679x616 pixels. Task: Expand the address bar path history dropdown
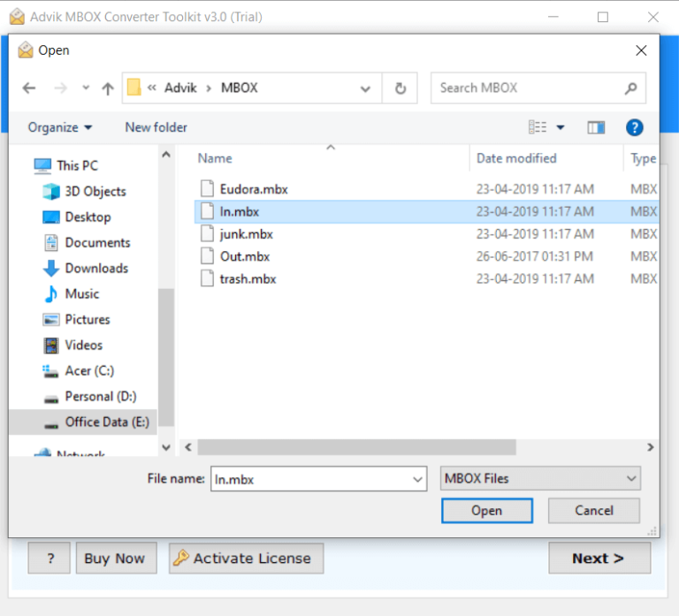click(x=366, y=88)
